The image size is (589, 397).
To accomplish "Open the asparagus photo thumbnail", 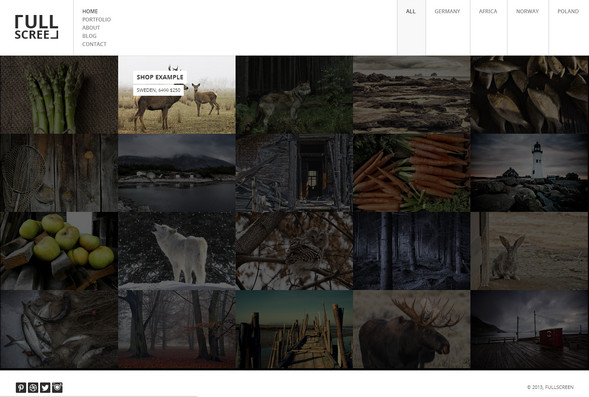I will [x=59, y=95].
